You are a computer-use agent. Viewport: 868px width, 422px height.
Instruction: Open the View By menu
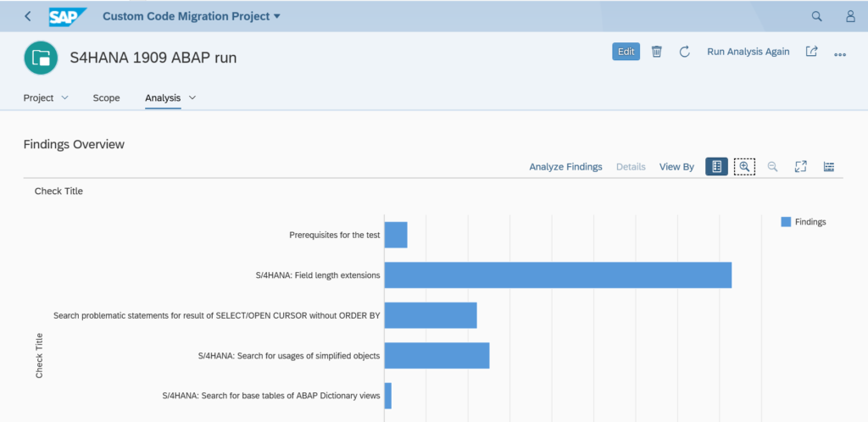point(676,166)
